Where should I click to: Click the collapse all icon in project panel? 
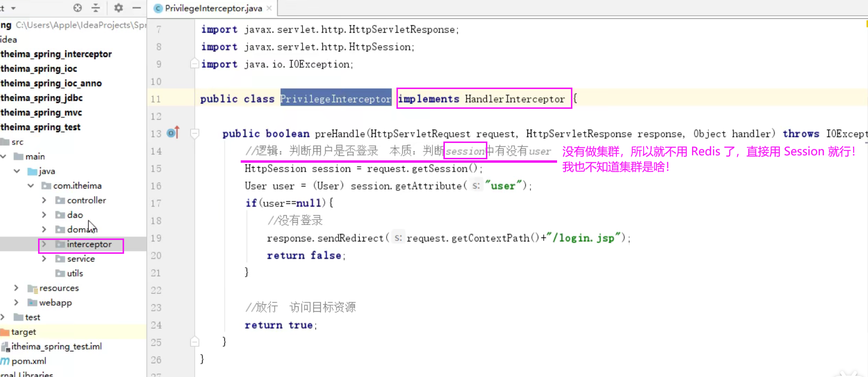[x=96, y=8]
